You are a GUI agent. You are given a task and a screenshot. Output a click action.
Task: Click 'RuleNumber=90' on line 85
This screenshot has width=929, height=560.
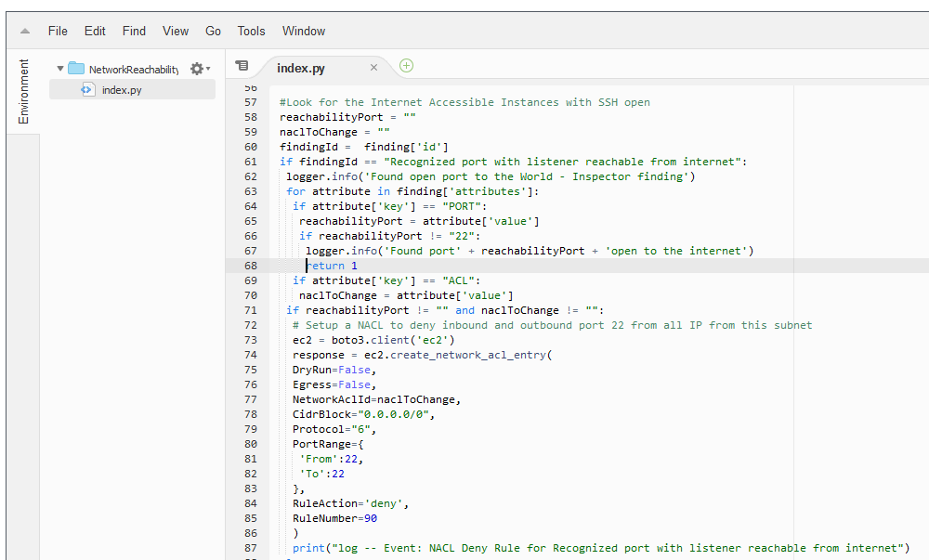[334, 518]
